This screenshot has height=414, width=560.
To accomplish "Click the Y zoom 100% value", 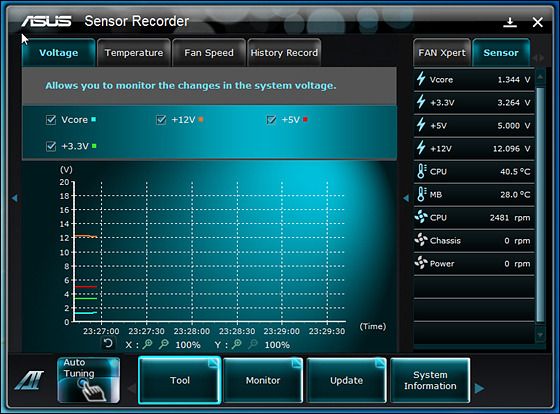I will pos(277,345).
